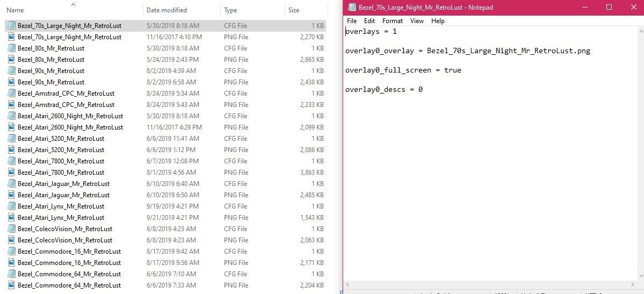Open the Format menu in Notepad
The image size is (644, 294).
(393, 21)
